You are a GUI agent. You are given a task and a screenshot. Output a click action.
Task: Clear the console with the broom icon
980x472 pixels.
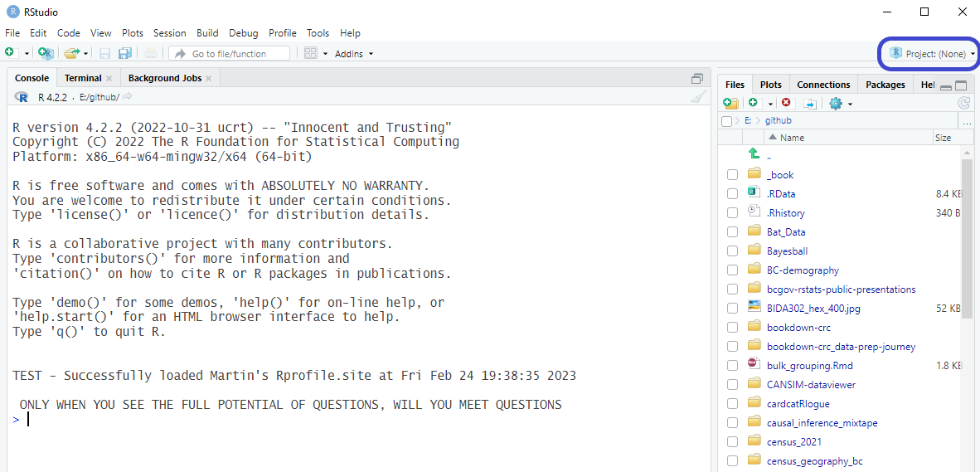coord(699,97)
